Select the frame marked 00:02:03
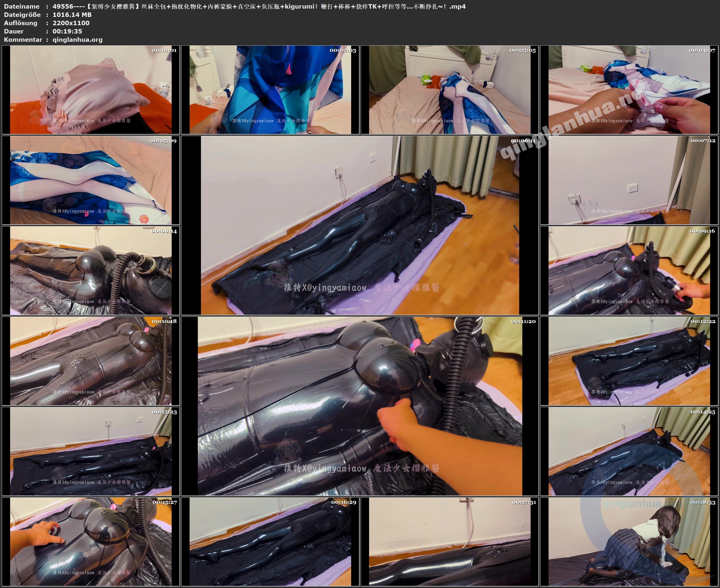The width and height of the screenshot is (720, 588). pos(270,90)
